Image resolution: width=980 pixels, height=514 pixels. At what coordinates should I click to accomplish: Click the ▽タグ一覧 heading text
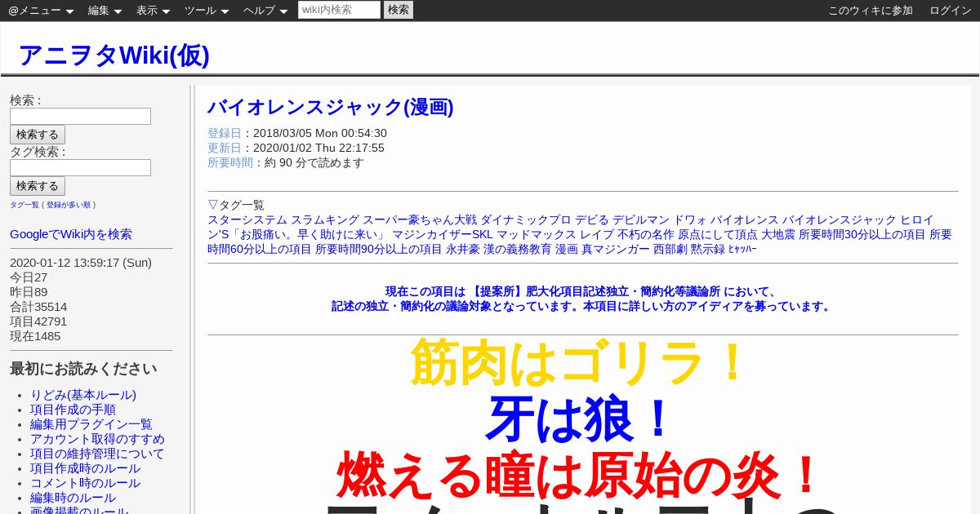coord(236,205)
